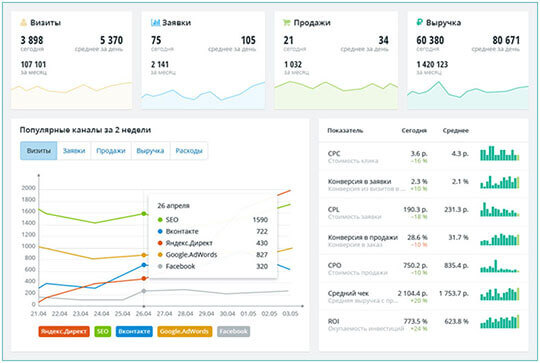Click the CPO mini bar chart
Viewport: 540px width, 363px height.
click(500, 266)
